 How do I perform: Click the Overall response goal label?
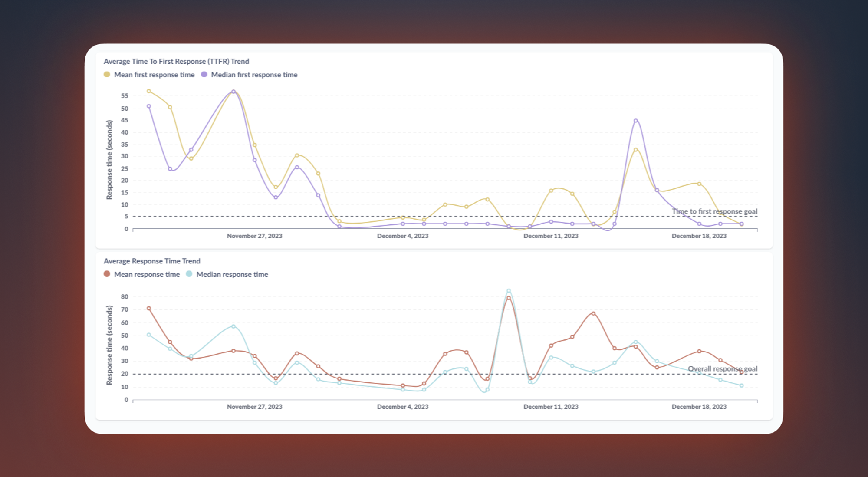click(x=722, y=369)
